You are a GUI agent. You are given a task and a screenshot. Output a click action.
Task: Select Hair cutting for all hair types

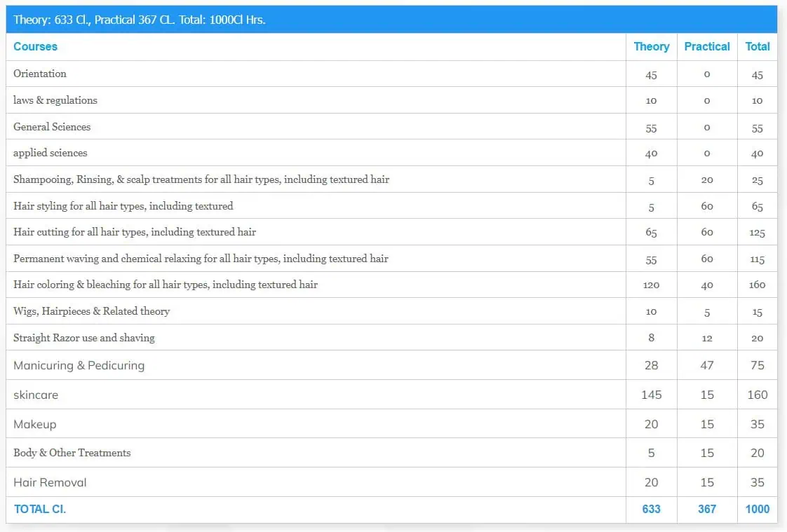pyautogui.click(x=135, y=232)
